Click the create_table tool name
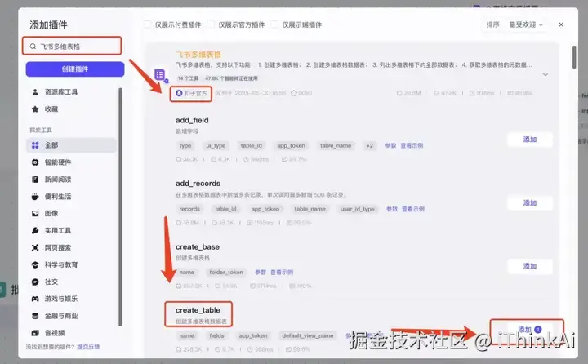 coord(198,310)
